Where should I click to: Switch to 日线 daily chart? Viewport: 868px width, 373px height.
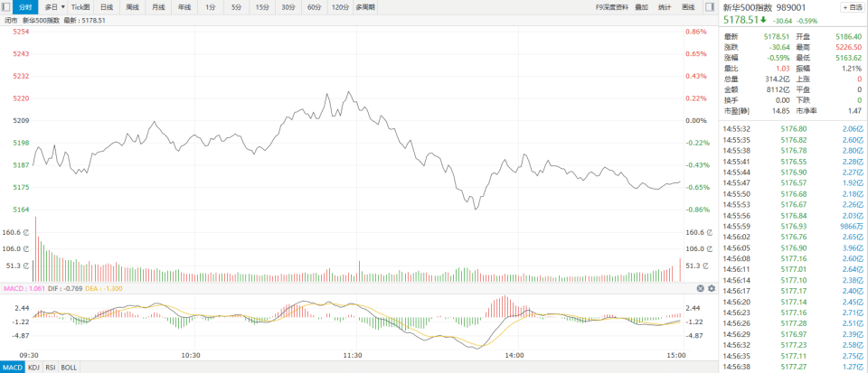pyautogui.click(x=107, y=6)
